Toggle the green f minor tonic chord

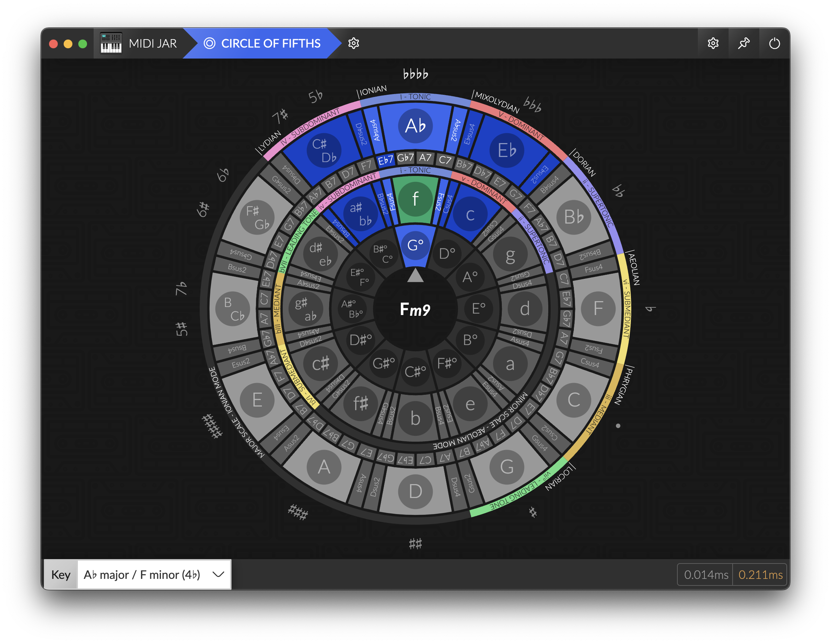pos(415,199)
